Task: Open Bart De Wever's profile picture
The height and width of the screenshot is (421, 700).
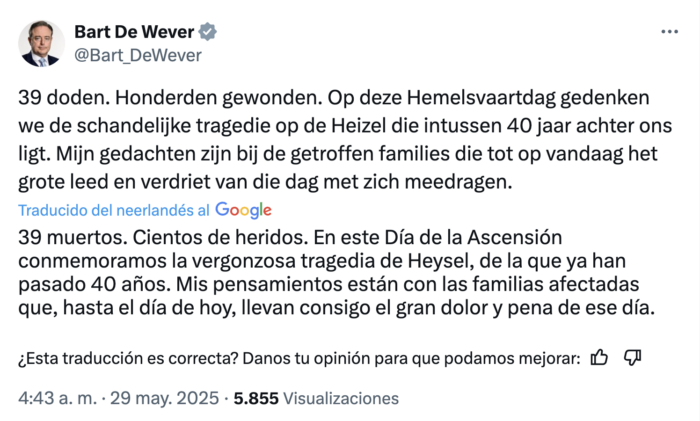Action: click(40, 42)
